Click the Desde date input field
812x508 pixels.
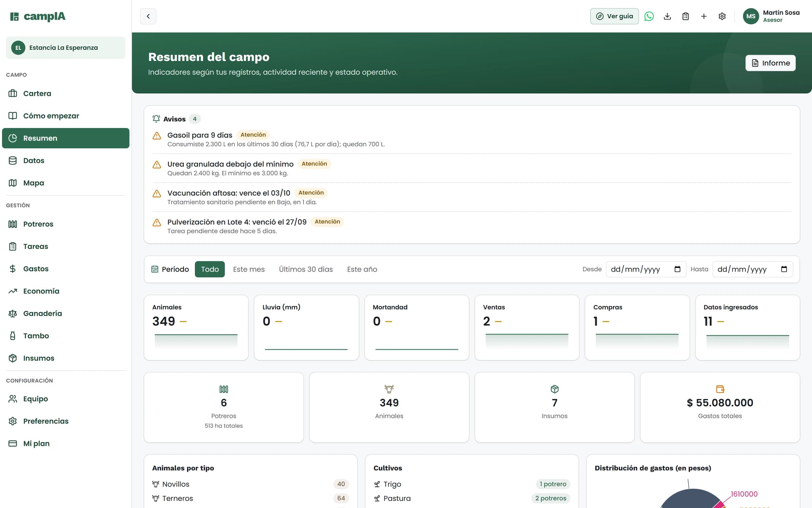click(x=646, y=269)
